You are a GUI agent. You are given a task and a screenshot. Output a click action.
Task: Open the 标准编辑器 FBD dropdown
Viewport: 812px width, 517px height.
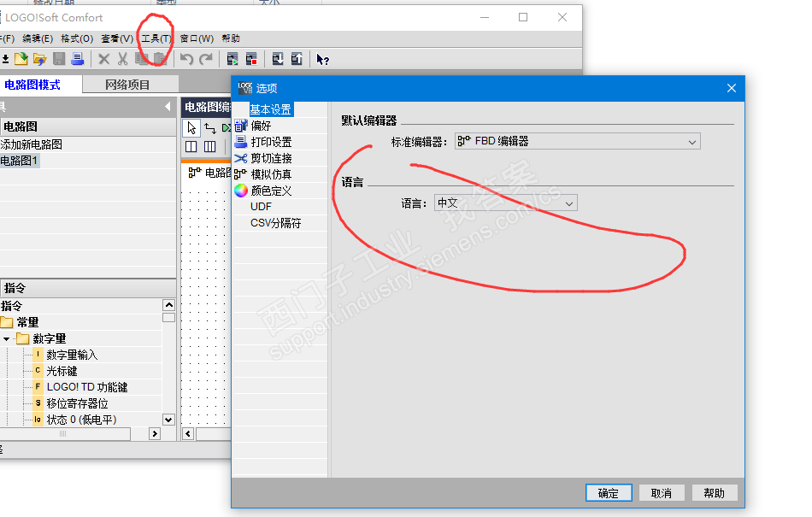[x=578, y=141]
